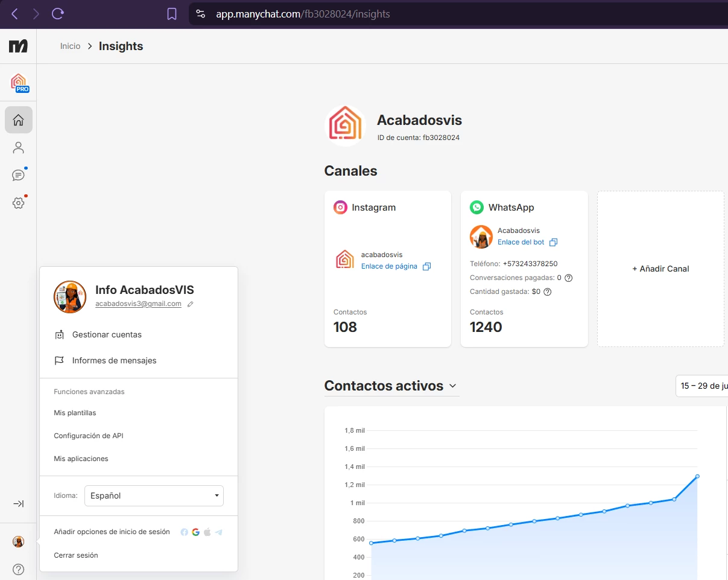This screenshot has width=728, height=580.
Task: Expand the sidebar with arrow icon
Action: (x=19, y=503)
